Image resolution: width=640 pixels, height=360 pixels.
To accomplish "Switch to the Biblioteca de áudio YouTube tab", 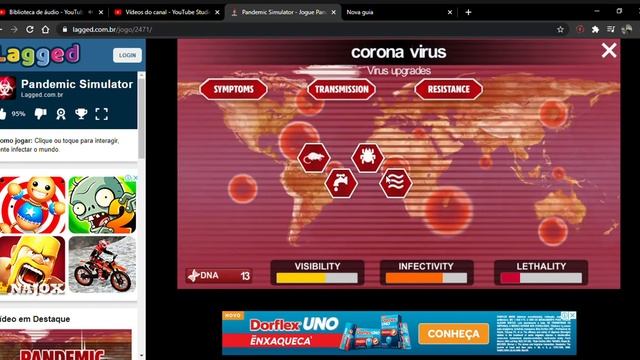I will pyautogui.click(x=45, y=12).
